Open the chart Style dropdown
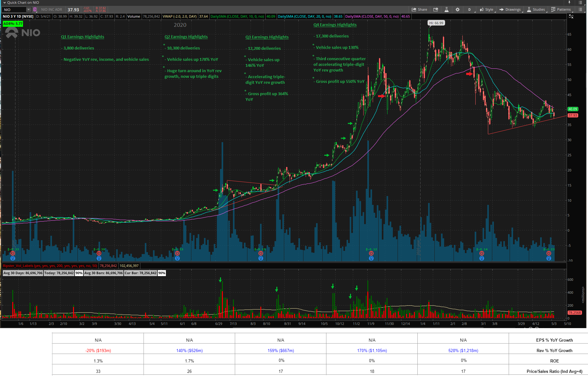 tap(486, 9)
